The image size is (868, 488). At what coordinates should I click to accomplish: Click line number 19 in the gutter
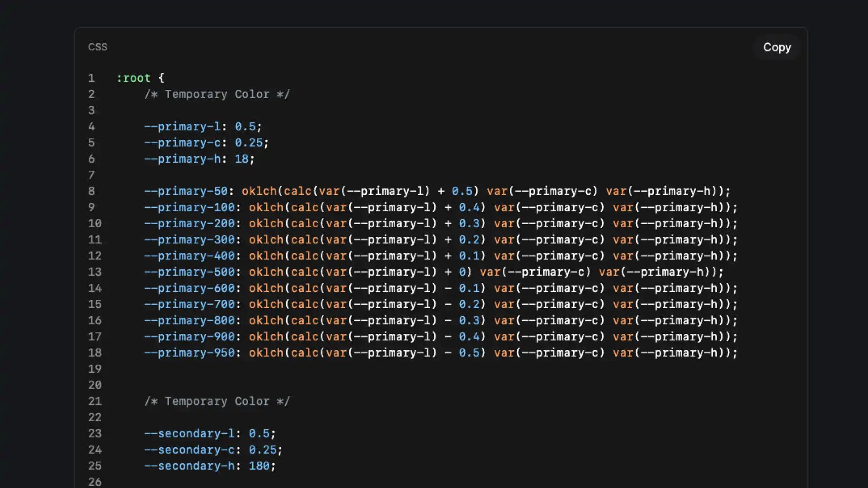[x=95, y=369]
